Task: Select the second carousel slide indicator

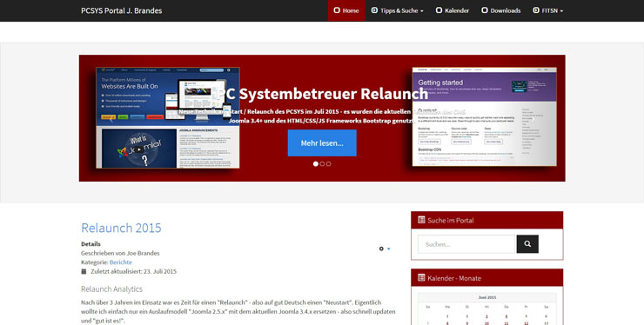Action: click(322, 163)
